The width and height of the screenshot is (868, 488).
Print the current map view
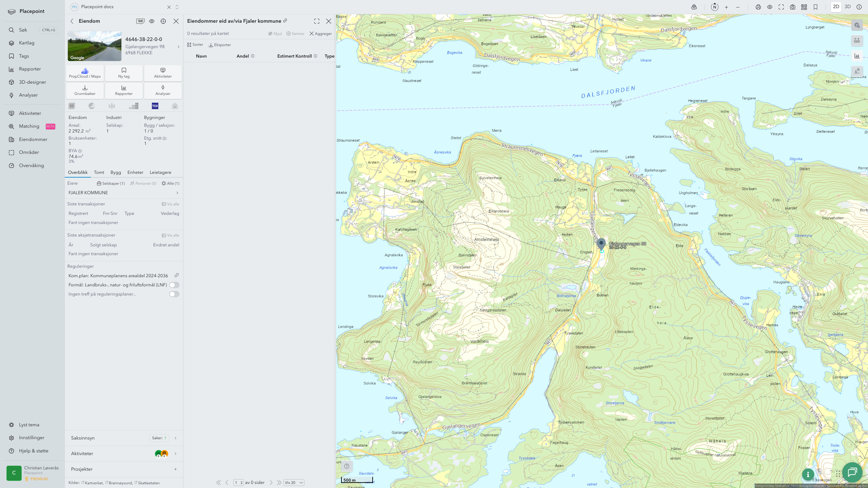758,7
